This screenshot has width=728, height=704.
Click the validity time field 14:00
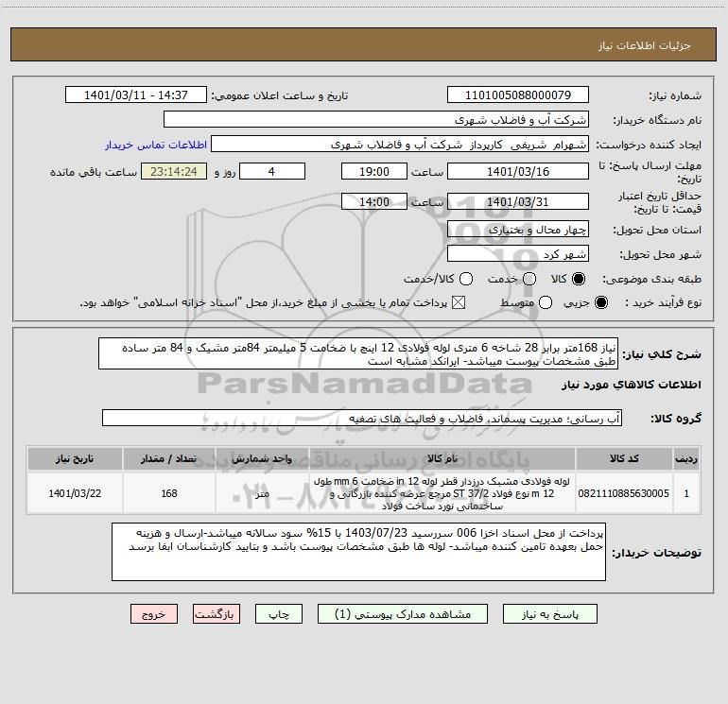coord(374,201)
